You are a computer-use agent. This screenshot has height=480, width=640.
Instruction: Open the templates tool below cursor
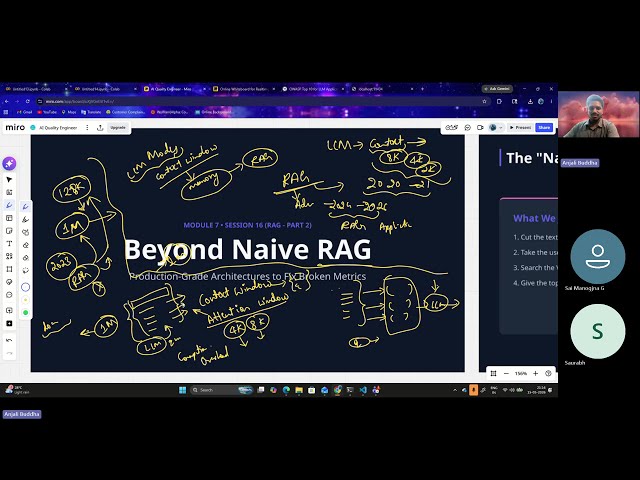click(9, 192)
